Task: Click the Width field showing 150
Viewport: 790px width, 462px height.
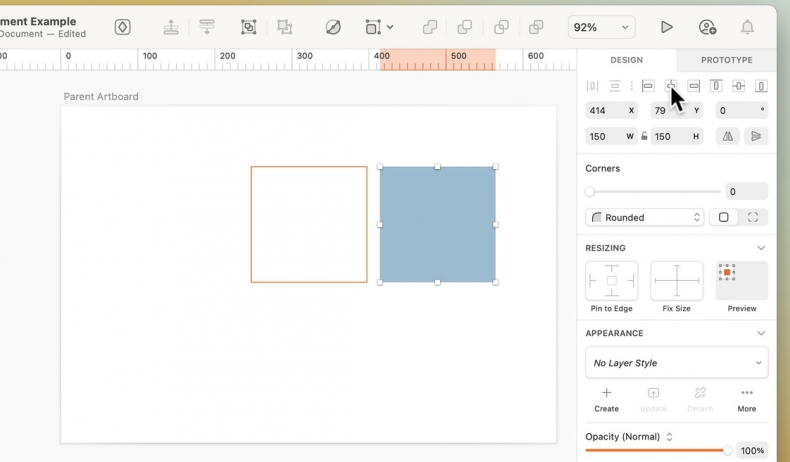Action: point(612,137)
